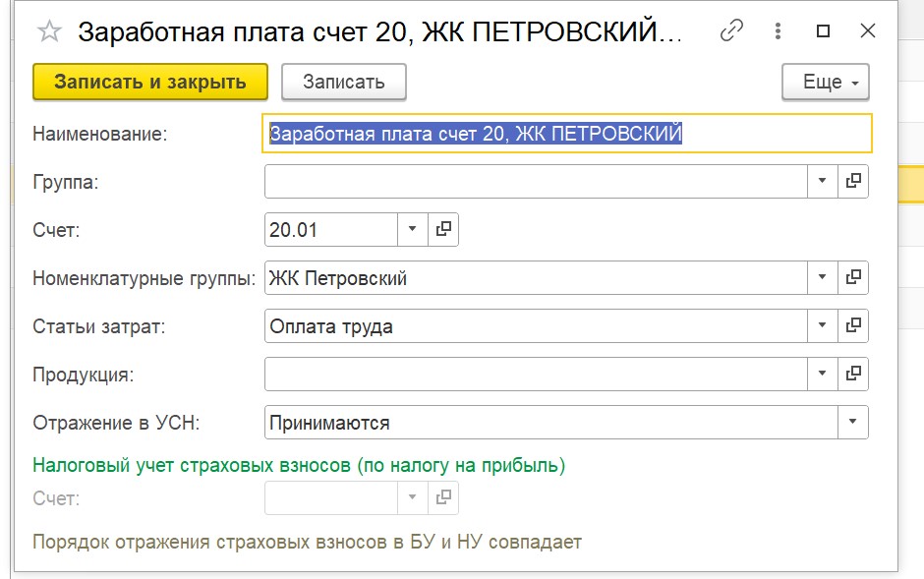This screenshot has width=924, height=579.
Task: Click into the Наименование text field
Action: [x=567, y=134]
